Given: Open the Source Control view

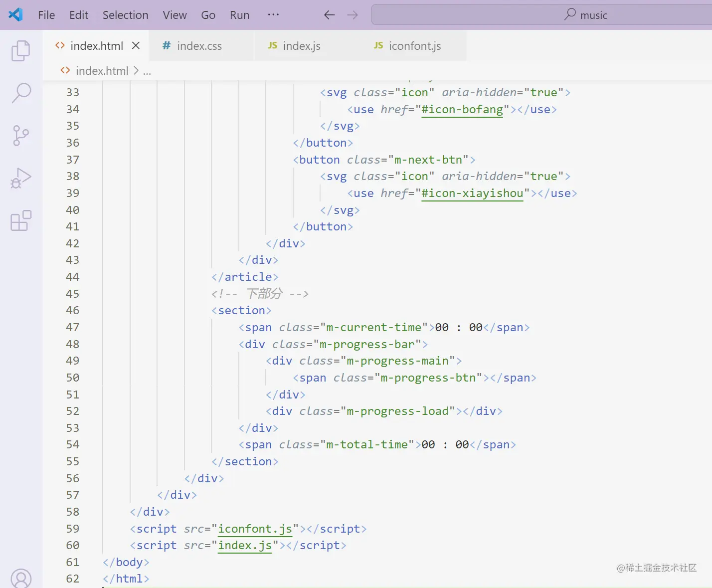Looking at the screenshot, I should click(x=21, y=136).
